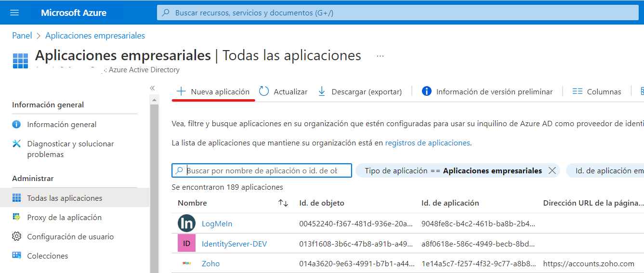644x273 pixels.
Task: Click the Microsoft Azure home title
Action: pos(74,13)
